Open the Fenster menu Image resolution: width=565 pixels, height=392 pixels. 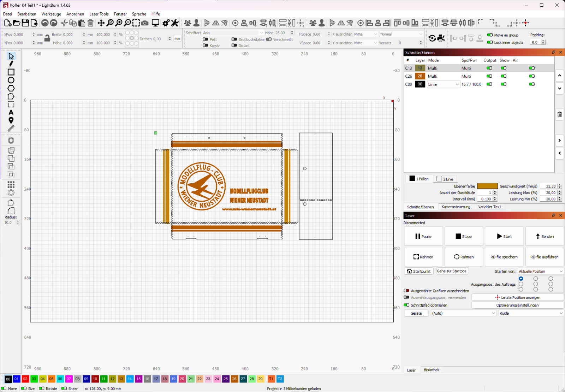pos(120,14)
